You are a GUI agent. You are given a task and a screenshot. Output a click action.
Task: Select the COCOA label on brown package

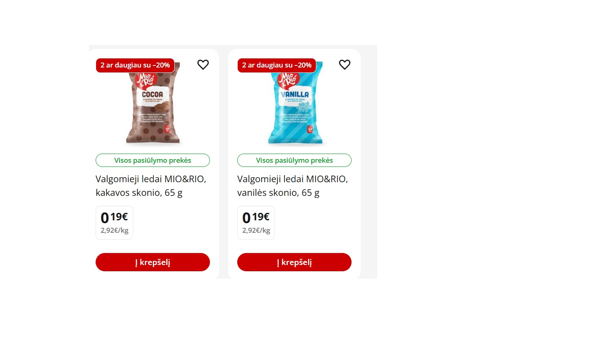pos(152,94)
